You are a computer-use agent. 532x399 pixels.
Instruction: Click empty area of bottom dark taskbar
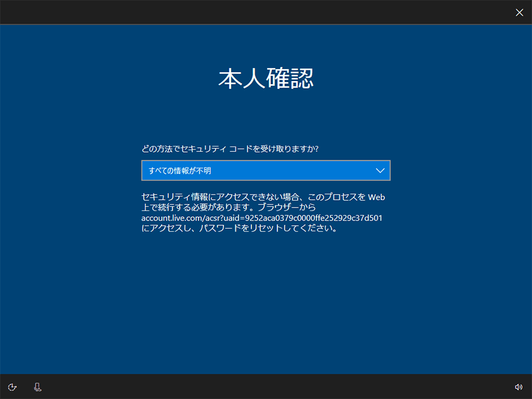point(266,387)
